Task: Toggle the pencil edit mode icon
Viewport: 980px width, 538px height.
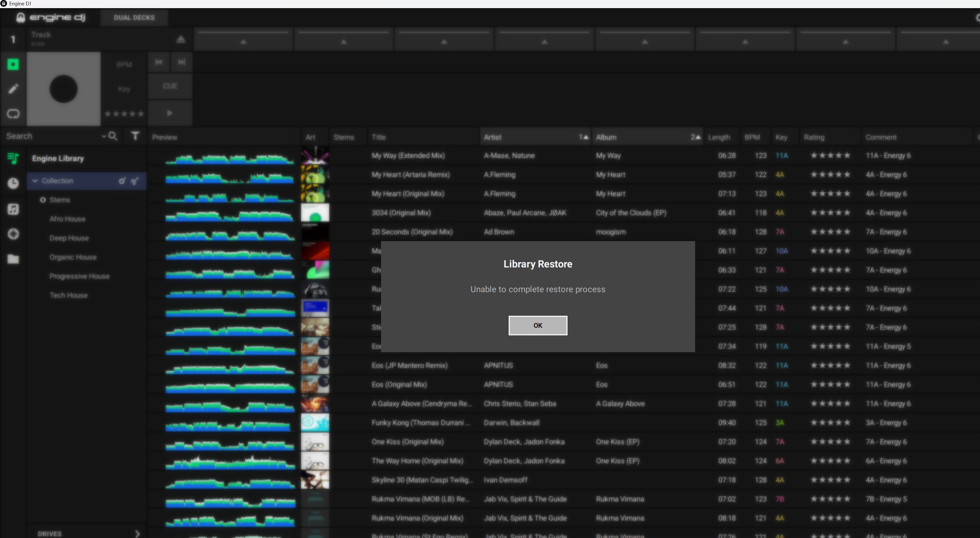Action: click(13, 89)
